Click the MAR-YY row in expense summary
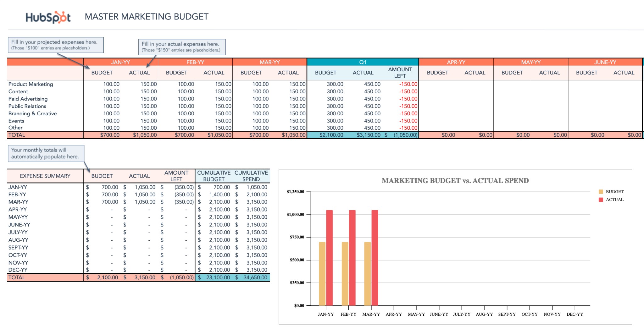Image resolution: width=644 pixels, height=328 pixels. [138, 202]
